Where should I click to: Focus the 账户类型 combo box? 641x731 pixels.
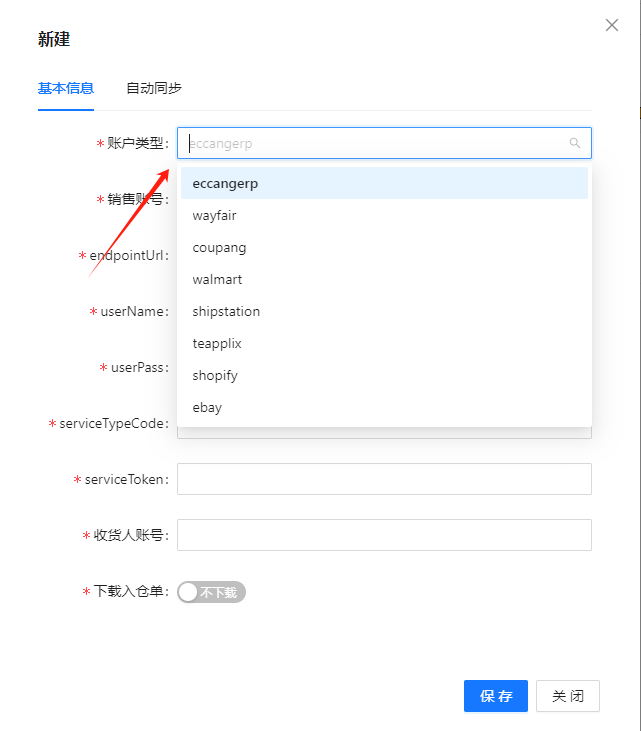point(384,143)
